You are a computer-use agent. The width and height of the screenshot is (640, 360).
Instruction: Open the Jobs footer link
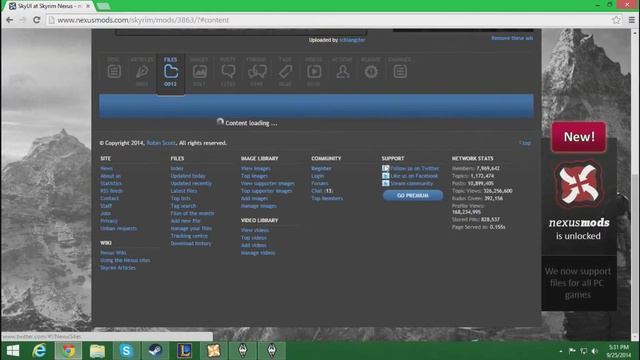click(x=105, y=213)
